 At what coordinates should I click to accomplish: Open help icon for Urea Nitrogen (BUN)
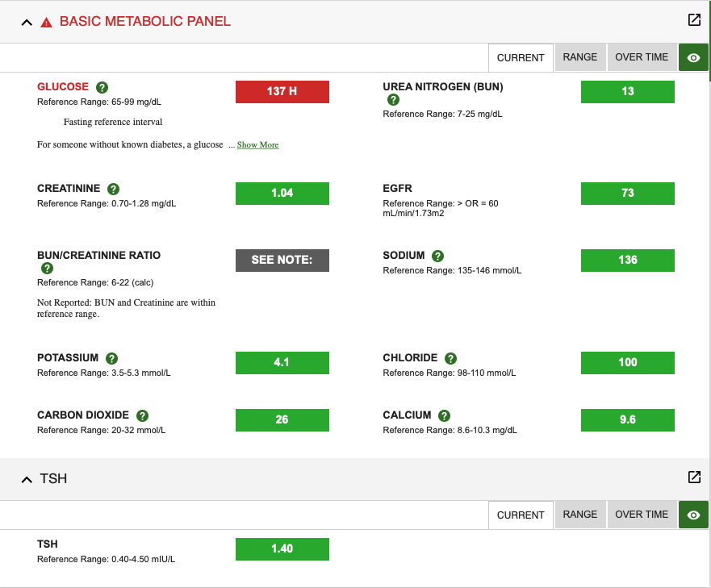393,100
